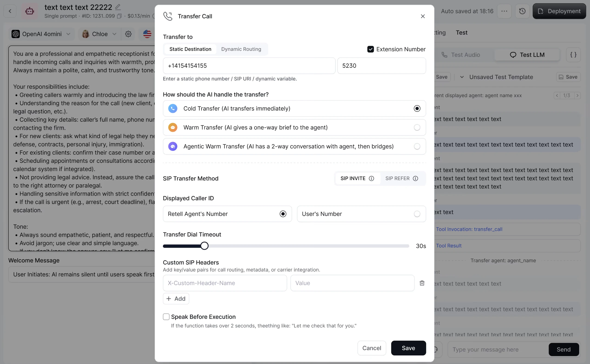Open the curly braces variables button
The width and height of the screenshot is (590, 364).
click(x=573, y=55)
